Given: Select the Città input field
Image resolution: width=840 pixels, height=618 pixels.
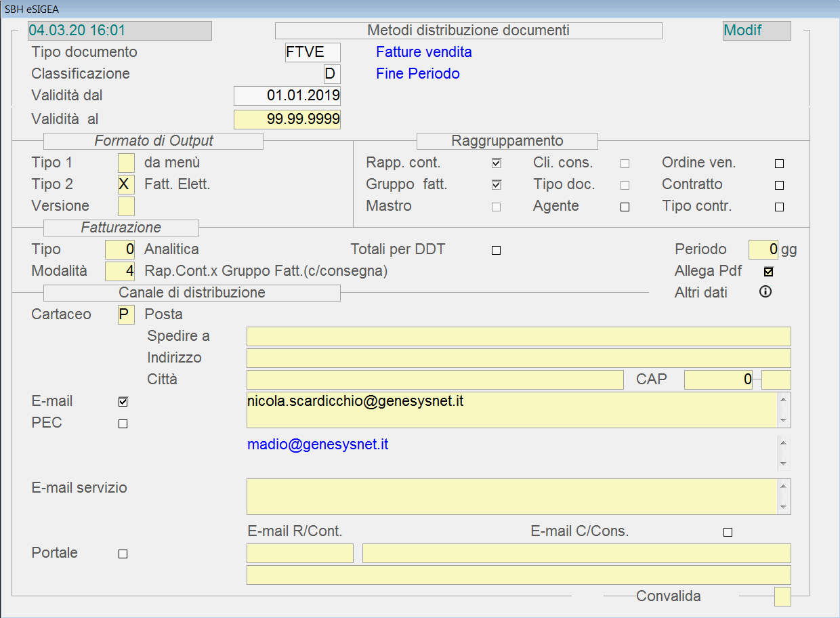Looking at the screenshot, I should click(434, 379).
